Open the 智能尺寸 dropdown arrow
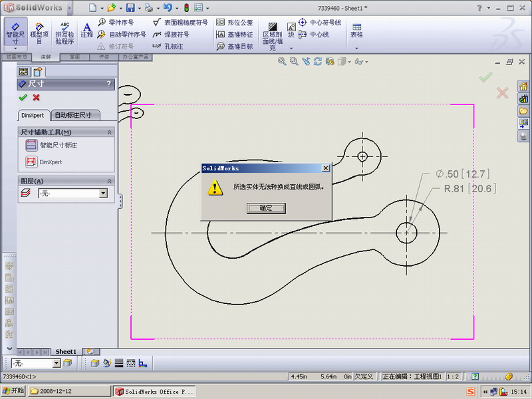The image size is (532, 399). tap(15, 49)
